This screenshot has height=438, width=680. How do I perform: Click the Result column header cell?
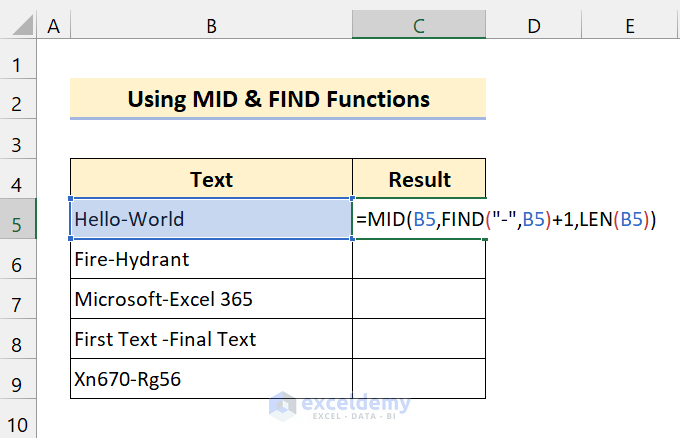pos(419,180)
